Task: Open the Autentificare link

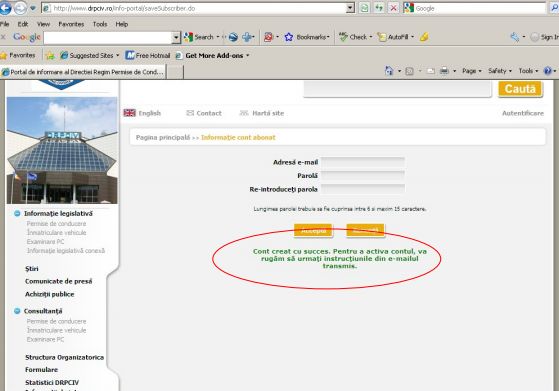Action: coord(523,113)
